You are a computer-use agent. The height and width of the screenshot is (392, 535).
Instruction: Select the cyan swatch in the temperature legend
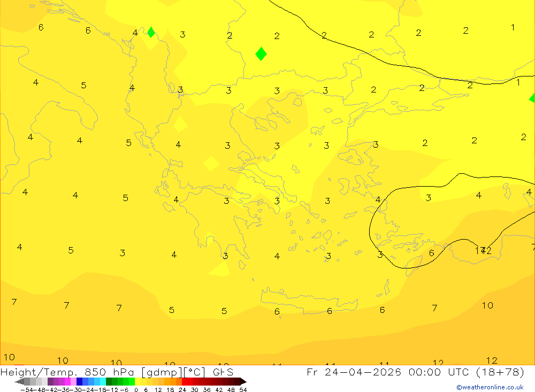click(103, 382)
